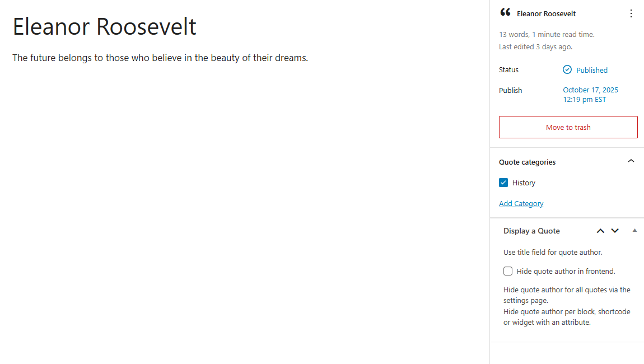
Task: Click the Hide quote author in frontend label
Action: (566, 272)
